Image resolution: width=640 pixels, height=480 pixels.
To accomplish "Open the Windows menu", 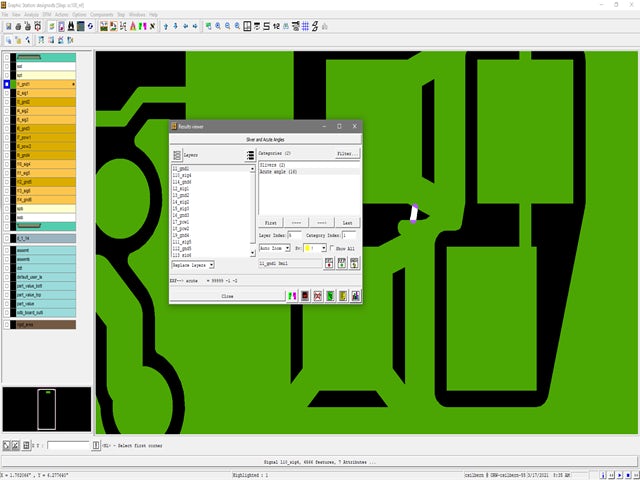I will [137, 15].
